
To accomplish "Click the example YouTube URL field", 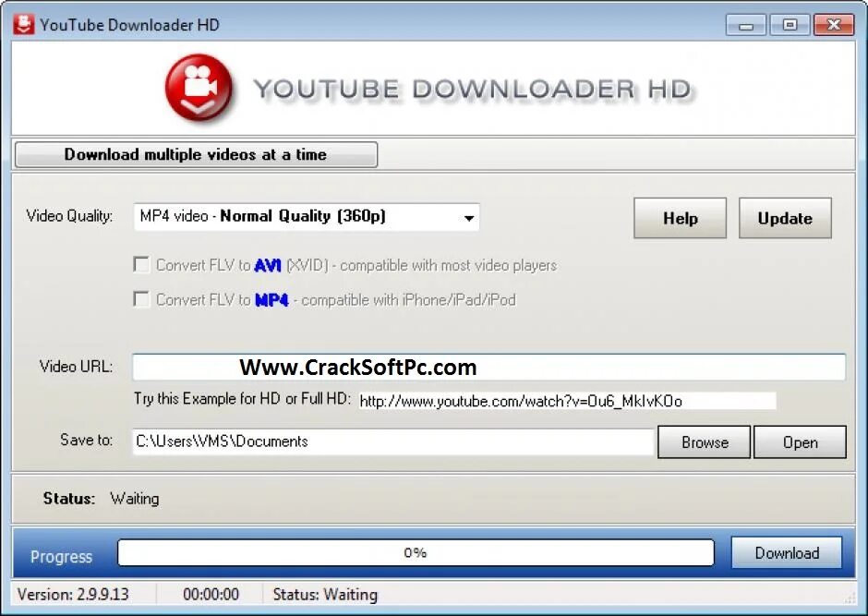I will click(x=567, y=401).
